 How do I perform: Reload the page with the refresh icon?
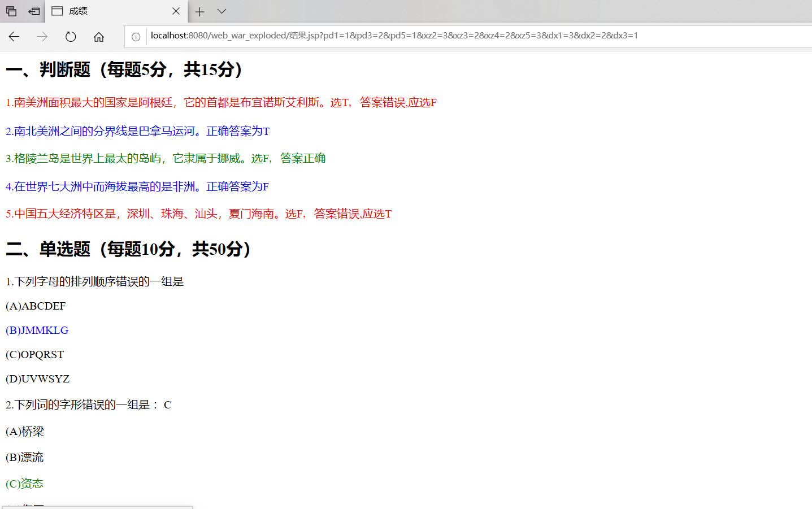point(71,37)
